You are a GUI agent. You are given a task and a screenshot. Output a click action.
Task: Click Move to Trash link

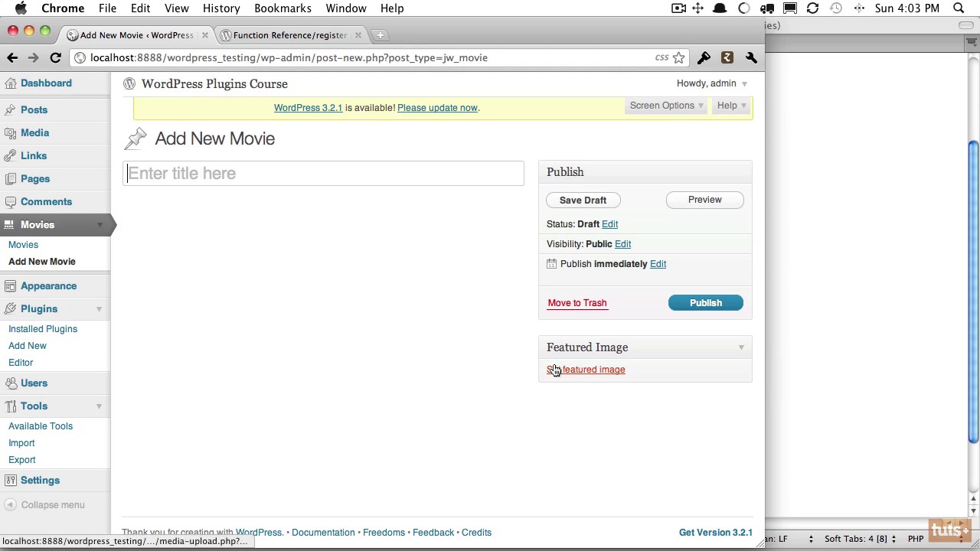pyautogui.click(x=577, y=303)
